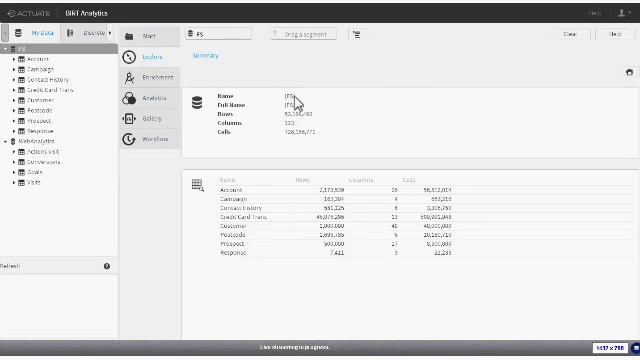This screenshot has width=640, height=360.
Task: Click the tree-list icon next to Drop a segment
Action: 357,35
